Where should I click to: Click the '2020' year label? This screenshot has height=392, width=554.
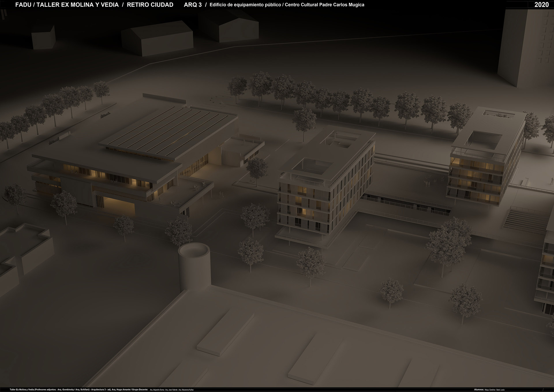point(541,5)
